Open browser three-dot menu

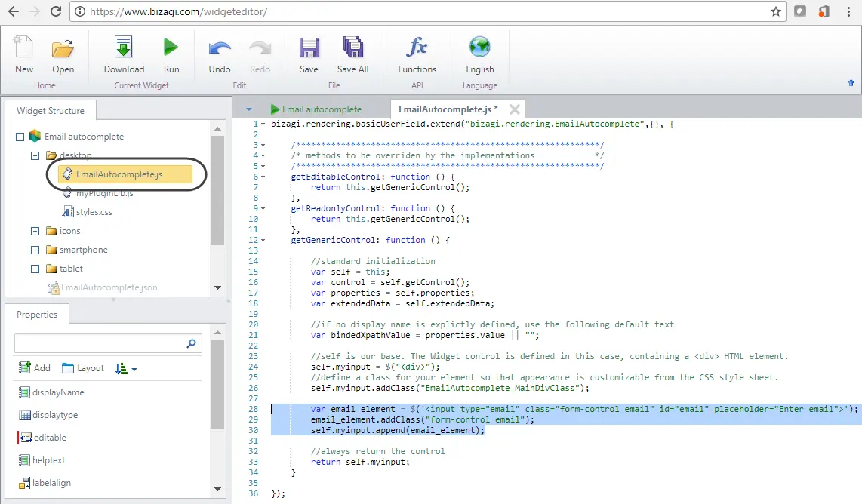[x=848, y=11]
